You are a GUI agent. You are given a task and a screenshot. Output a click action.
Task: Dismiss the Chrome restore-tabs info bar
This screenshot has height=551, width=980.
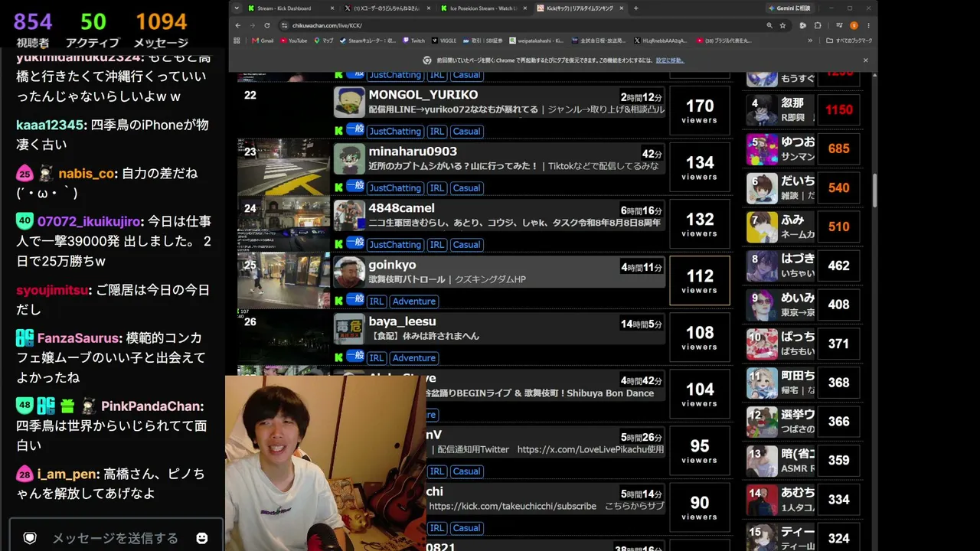(866, 60)
